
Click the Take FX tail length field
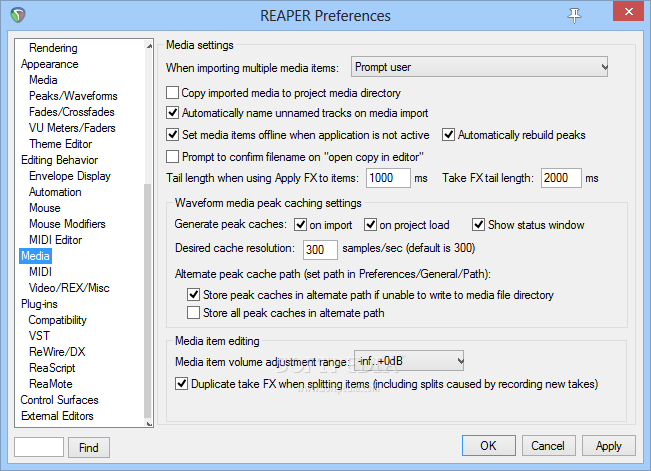coord(561,178)
